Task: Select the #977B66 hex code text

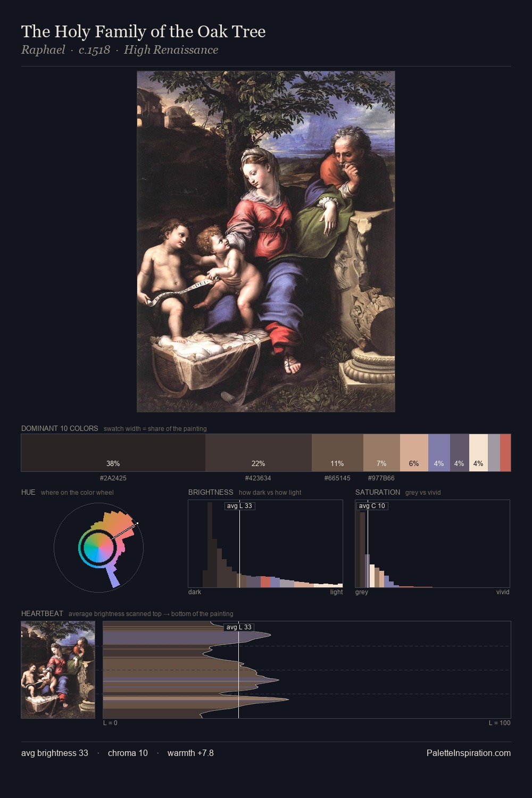Action: 381,478
